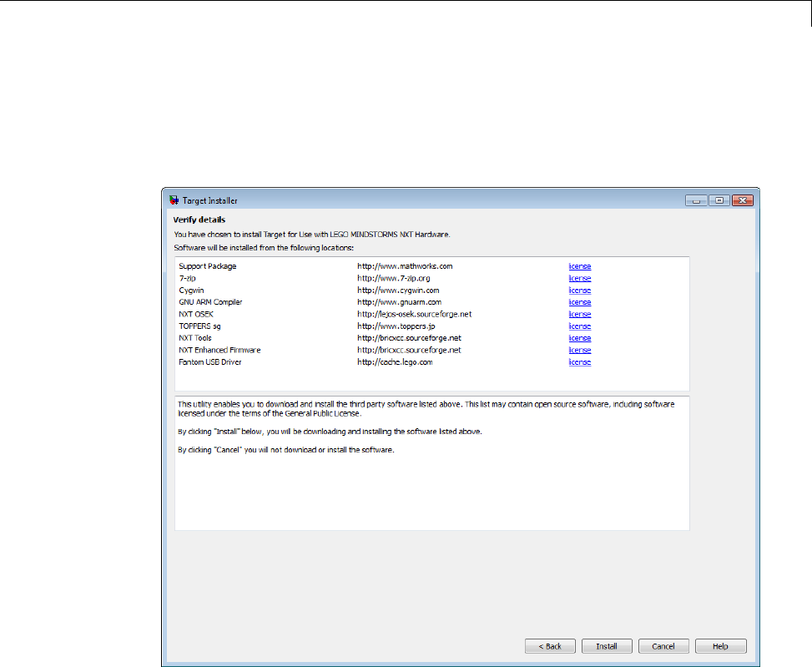Viewport: 812px width, 667px height.
Task: Click the Target Installer window title text
Action: point(209,200)
